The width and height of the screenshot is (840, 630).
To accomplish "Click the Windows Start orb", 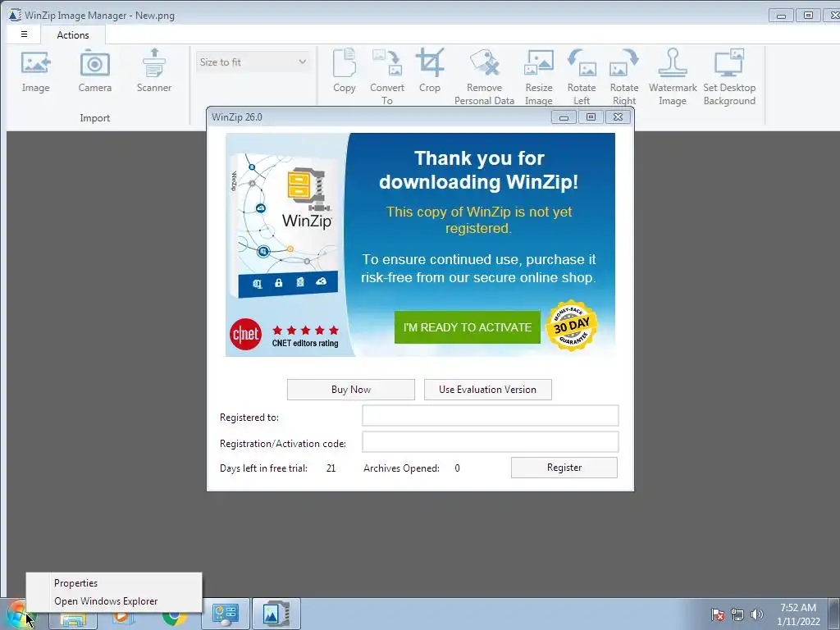I will click(x=18, y=614).
